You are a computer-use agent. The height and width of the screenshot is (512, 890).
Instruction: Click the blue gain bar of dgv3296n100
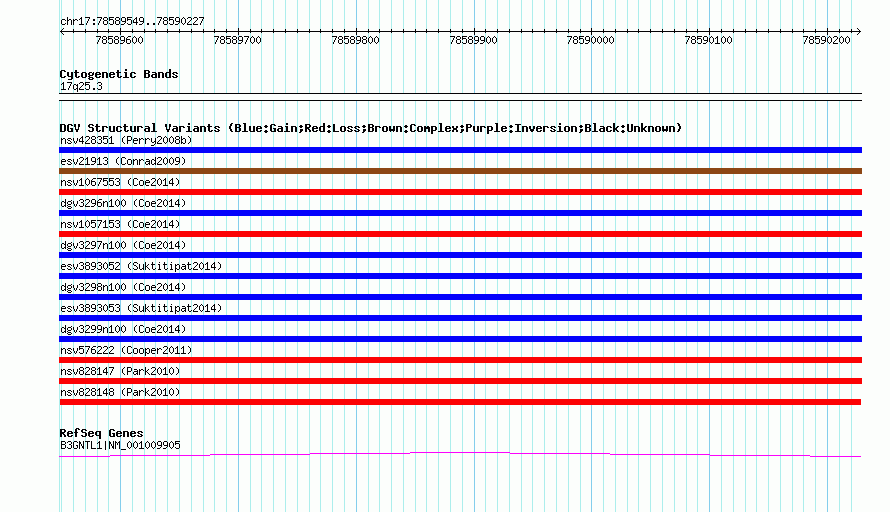click(x=460, y=213)
